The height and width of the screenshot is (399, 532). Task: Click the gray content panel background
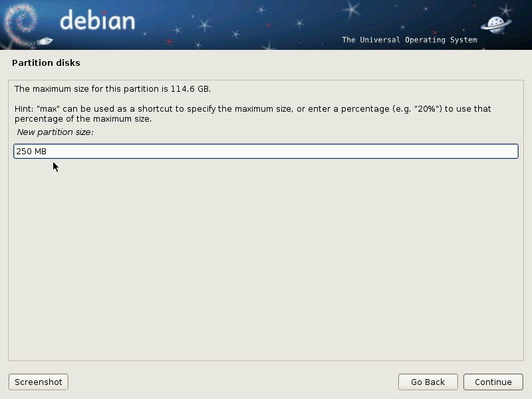pyautogui.click(x=266, y=266)
